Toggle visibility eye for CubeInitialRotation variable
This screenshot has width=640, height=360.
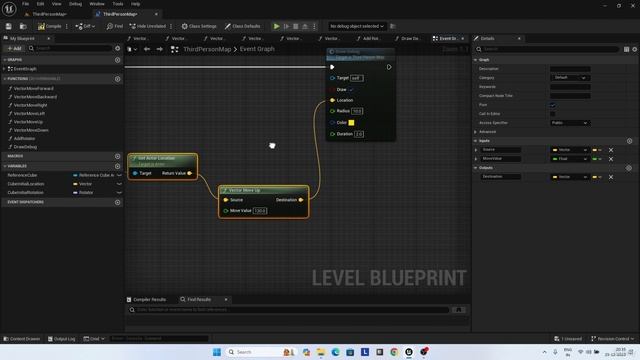click(119, 193)
